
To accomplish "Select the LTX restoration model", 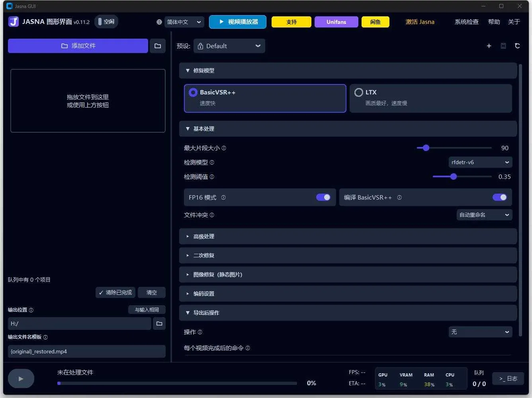I will [x=431, y=98].
